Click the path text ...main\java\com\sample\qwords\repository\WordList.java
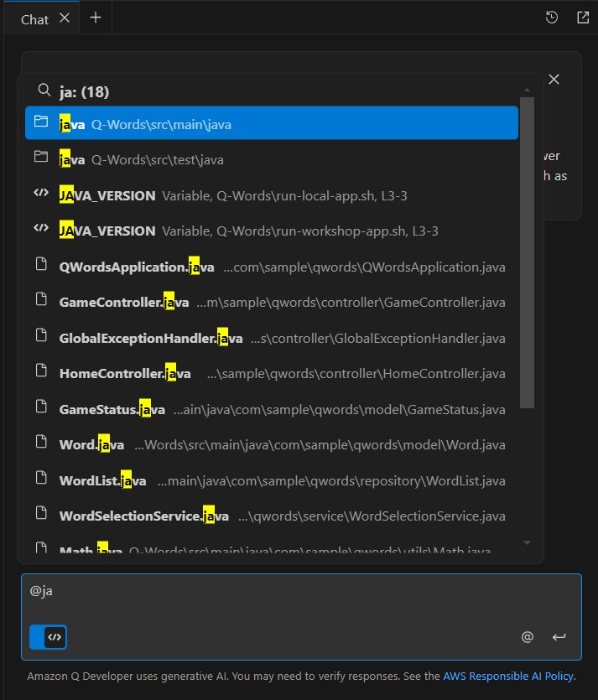The height and width of the screenshot is (700, 598). pos(331,481)
